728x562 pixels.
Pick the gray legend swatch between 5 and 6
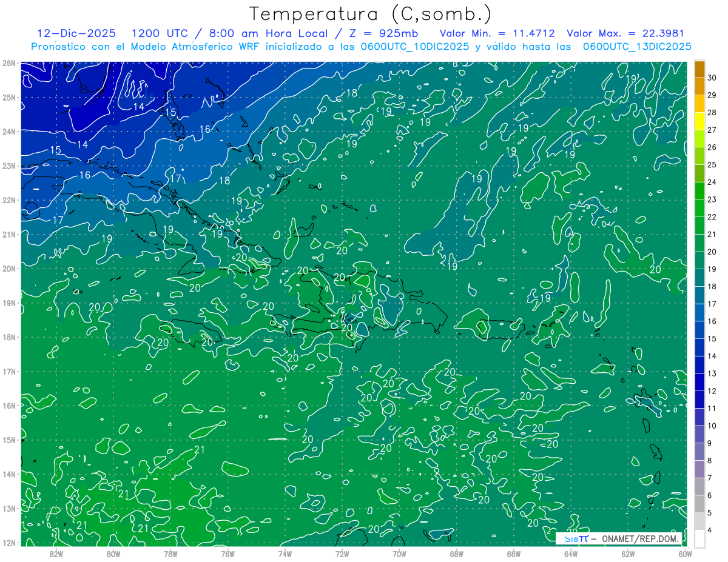[699, 504]
